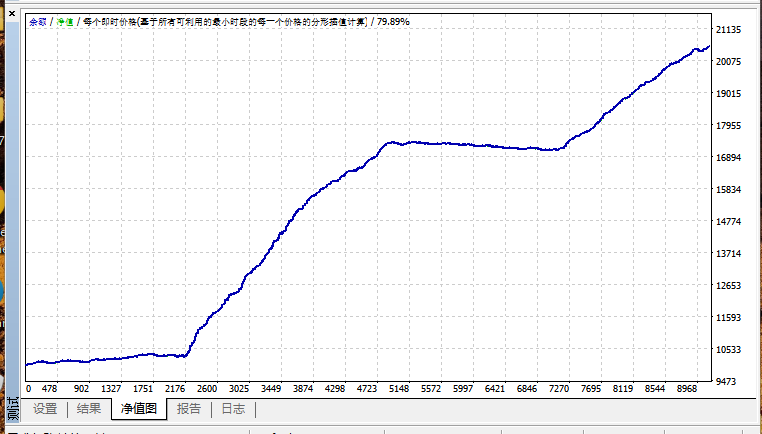Click the 11593 y-axis value
762x434 pixels.
728,318
